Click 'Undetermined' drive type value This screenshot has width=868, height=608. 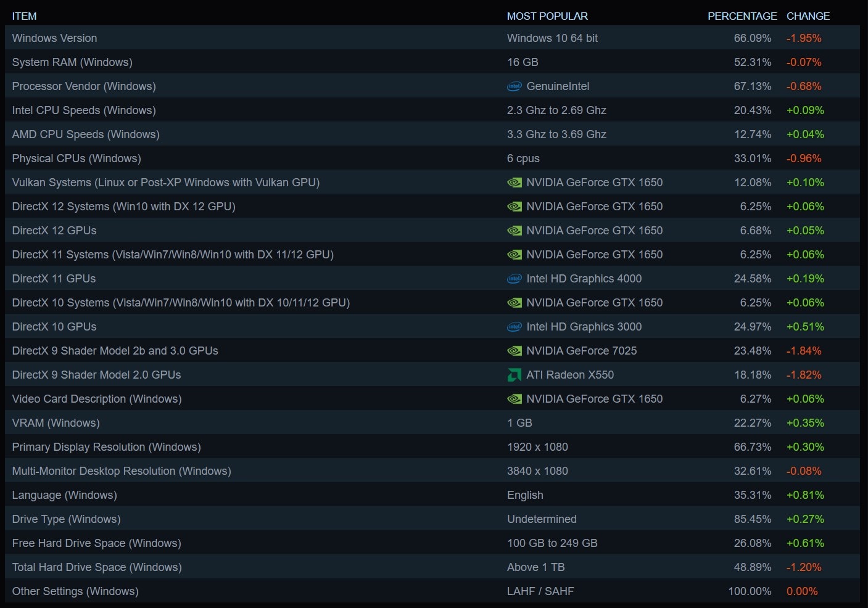point(542,519)
